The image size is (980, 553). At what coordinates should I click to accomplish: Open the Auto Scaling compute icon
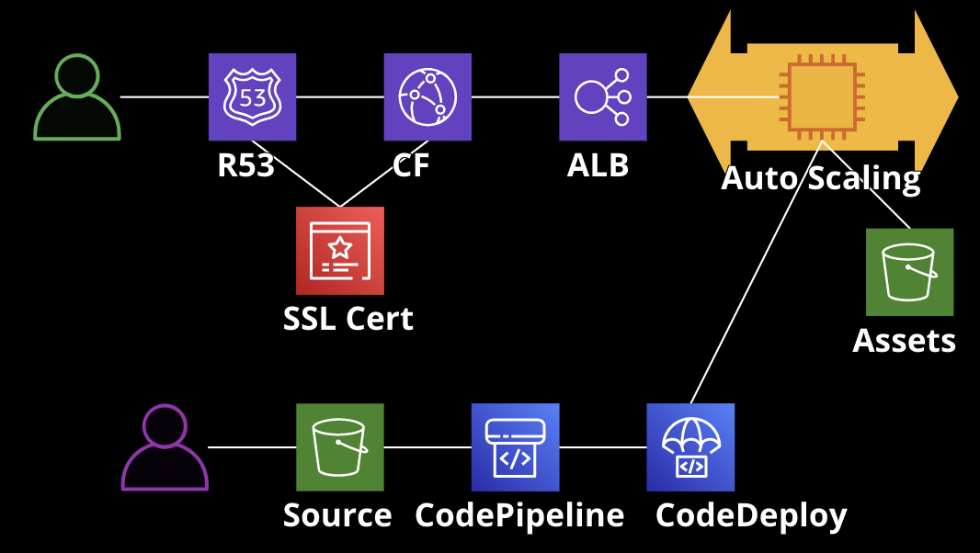point(823,96)
